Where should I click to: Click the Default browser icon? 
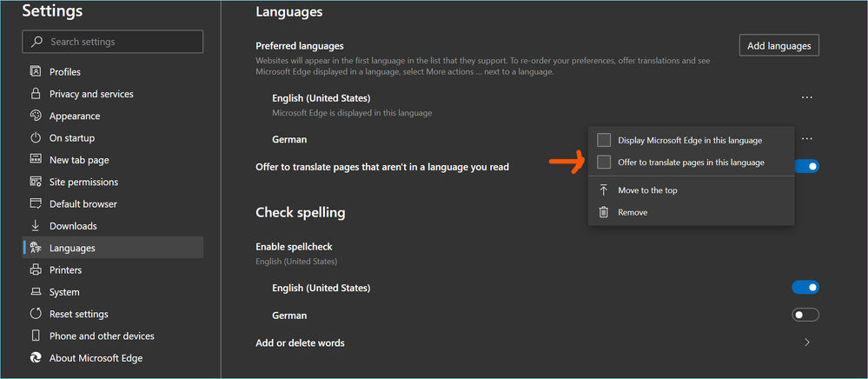point(36,203)
